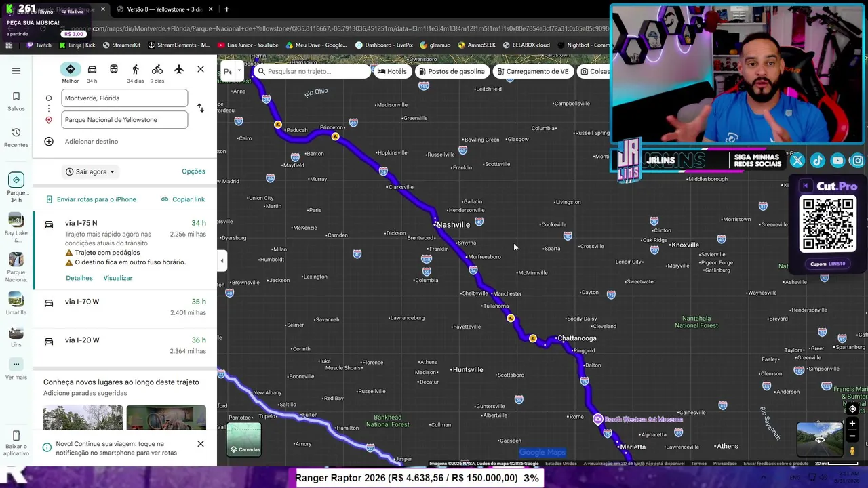Open the Meu Drive - Google bookmark
This screenshot has width=868, height=488.
tap(317, 45)
